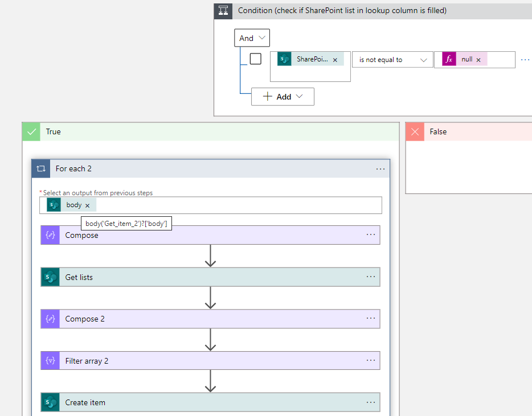The image size is (532, 416).
Task: Expand the Compose 2 action card
Action: point(210,319)
